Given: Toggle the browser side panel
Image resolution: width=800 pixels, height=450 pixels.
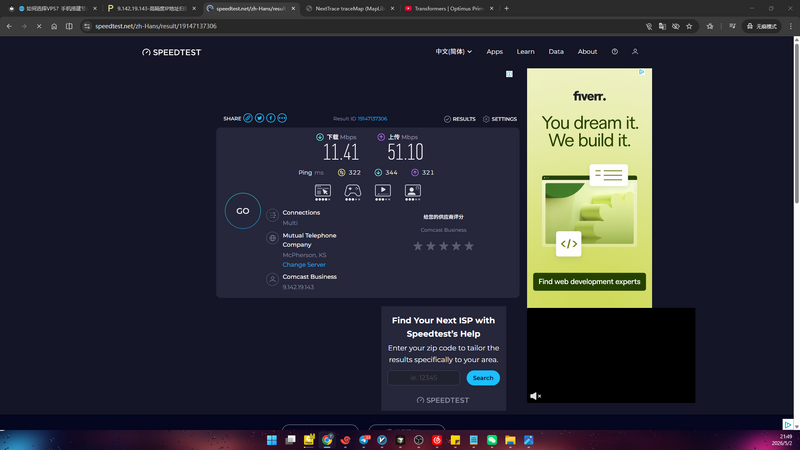Looking at the screenshot, I should pos(69,26).
